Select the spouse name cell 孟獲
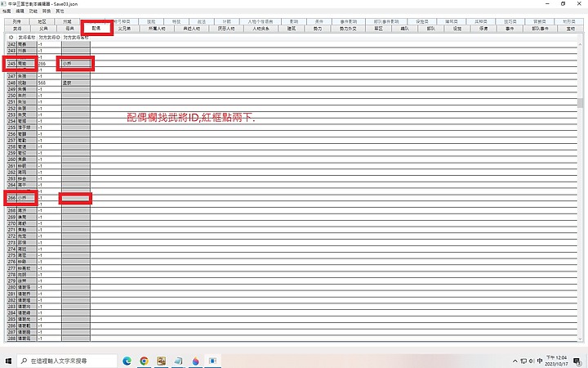This screenshot has height=368, width=588. [76, 83]
